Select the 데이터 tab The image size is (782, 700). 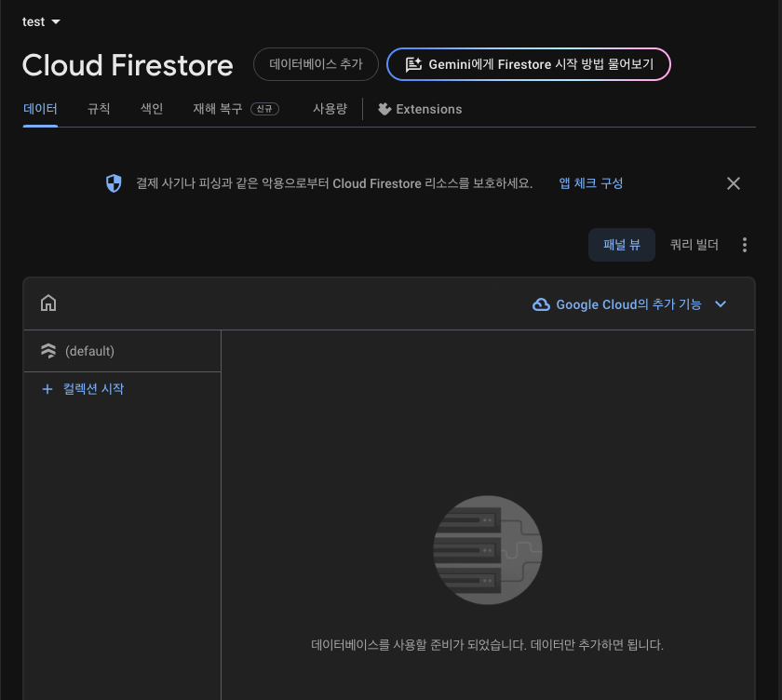click(x=40, y=109)
